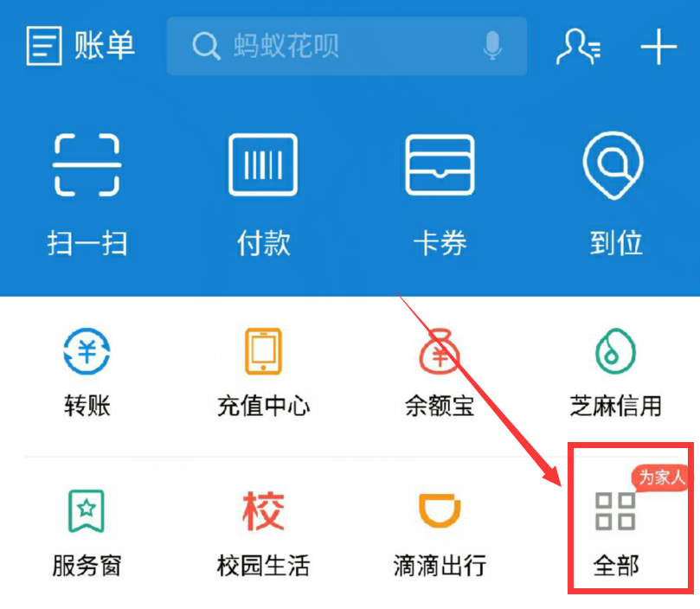This screenshot has width=700, height=609.
Task: Tap the magnifier search icon
Action: [206, 46]
